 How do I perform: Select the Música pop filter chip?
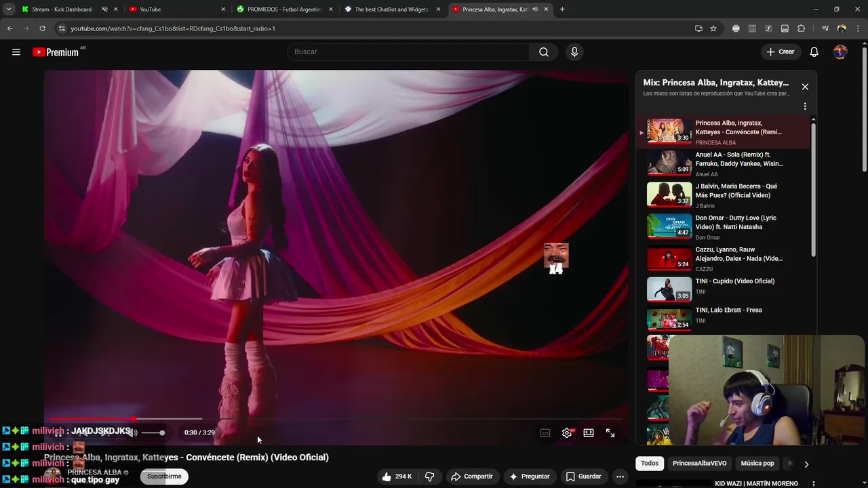757,464
